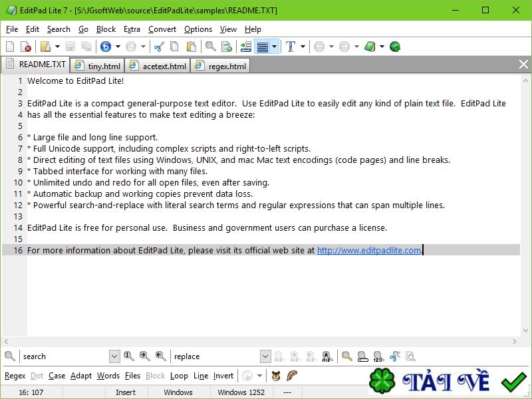Click into the search text field
Viewport: 532px width, 399px height.
click(65, 356)
